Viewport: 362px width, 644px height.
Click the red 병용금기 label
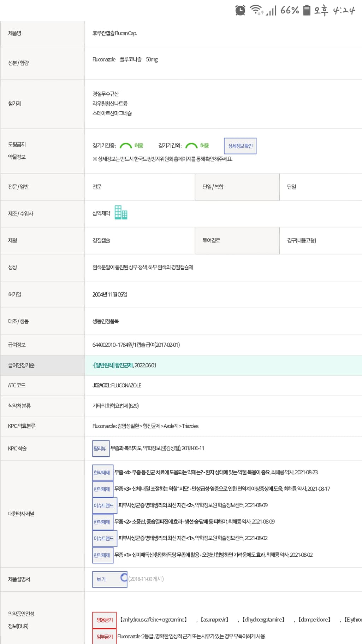tap(105, 620)
